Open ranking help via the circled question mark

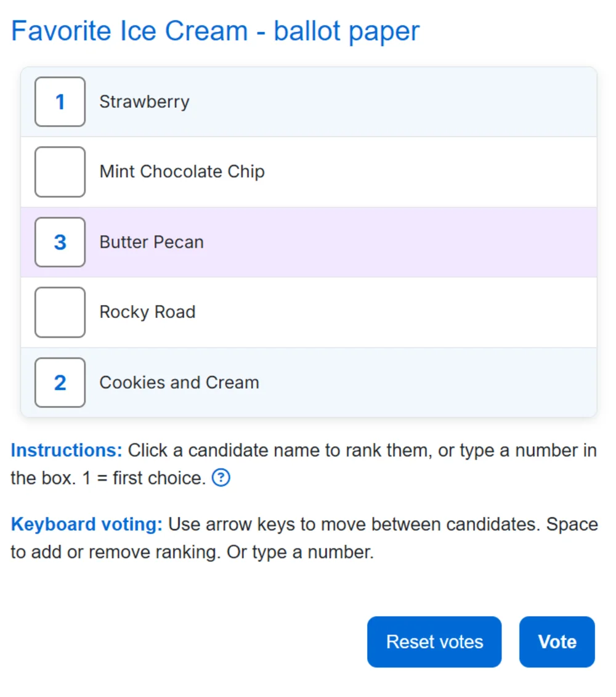coord(221,478)
